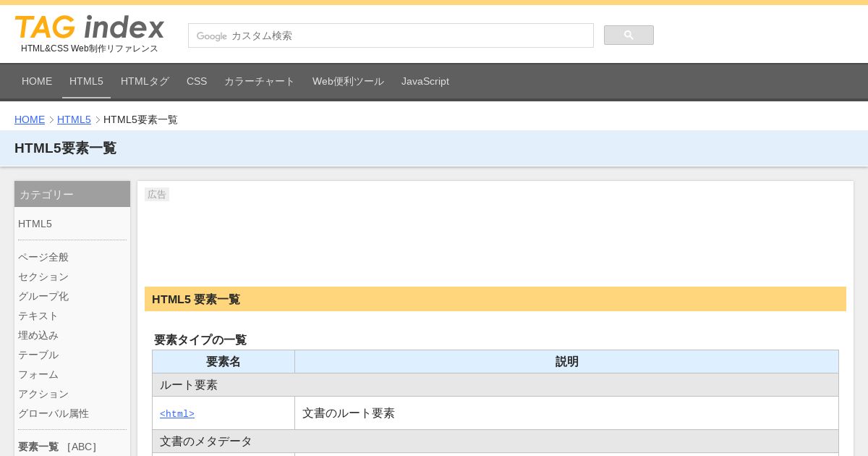
Task: Click the ルート要素 table row
Action: (495, 385)
